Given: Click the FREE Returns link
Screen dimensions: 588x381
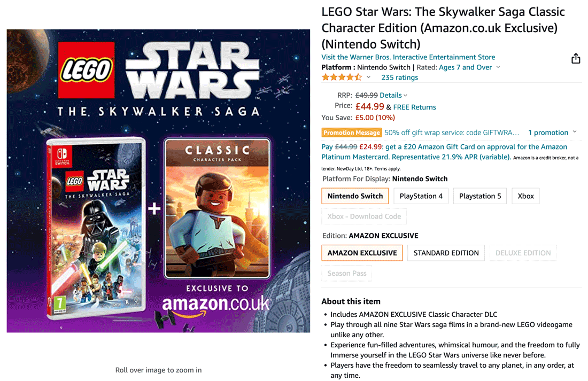Looking at the screenshot, I should (x=414, y=107).
